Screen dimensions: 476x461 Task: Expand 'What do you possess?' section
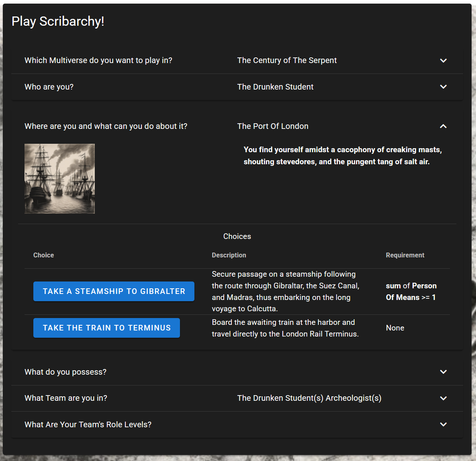pos(65,372)
